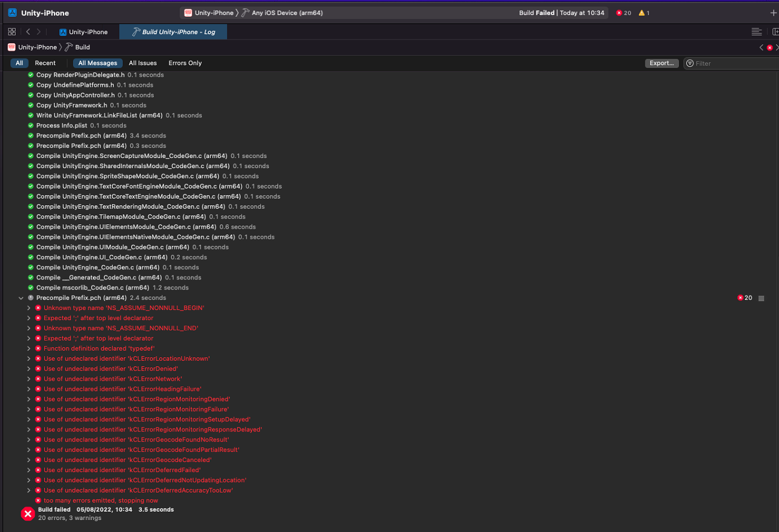Select the All Issues tab

point(143,63)
